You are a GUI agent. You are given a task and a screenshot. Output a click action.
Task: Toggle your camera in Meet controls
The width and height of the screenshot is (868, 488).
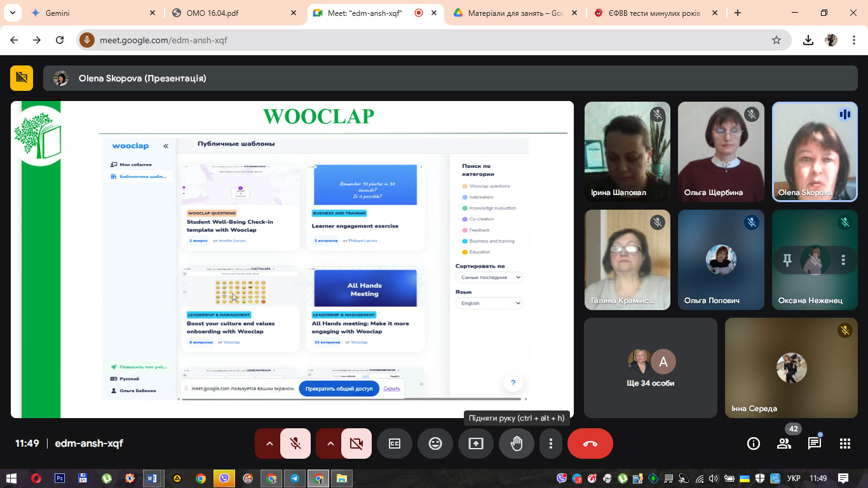(356, 444)
